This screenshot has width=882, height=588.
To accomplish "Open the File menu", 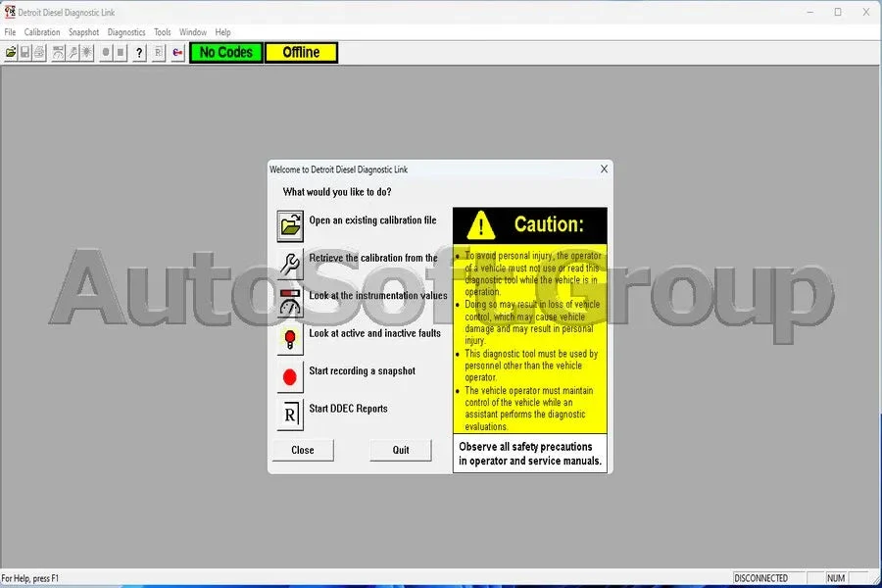I will [10, 32].
